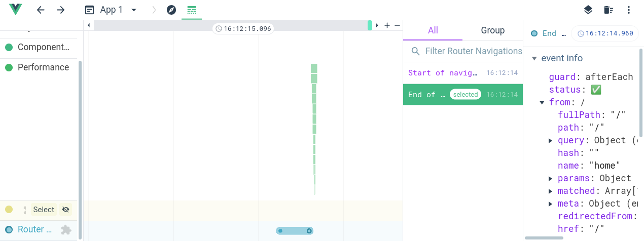Toggle the Performance layer green dot
Viewport: 644px width, 241px height.
coord(9,67)
